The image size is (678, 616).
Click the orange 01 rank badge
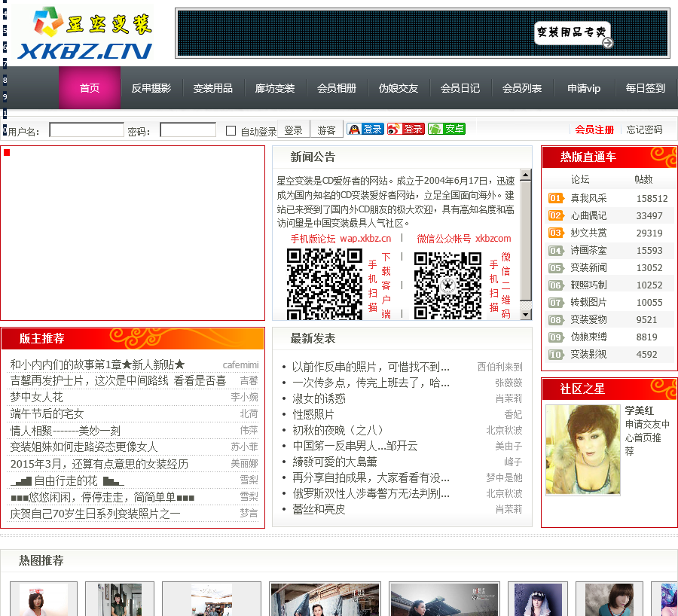[555, 199]
